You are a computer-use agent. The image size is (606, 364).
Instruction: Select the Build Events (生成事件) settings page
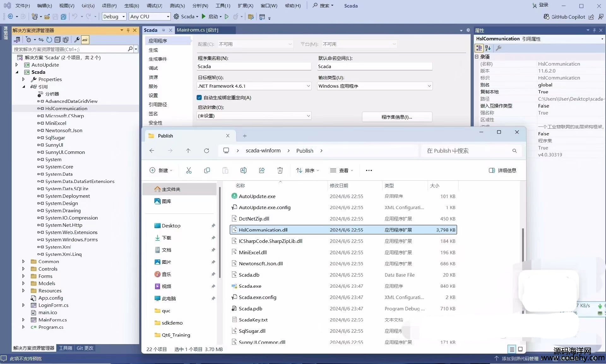(158, 59)
